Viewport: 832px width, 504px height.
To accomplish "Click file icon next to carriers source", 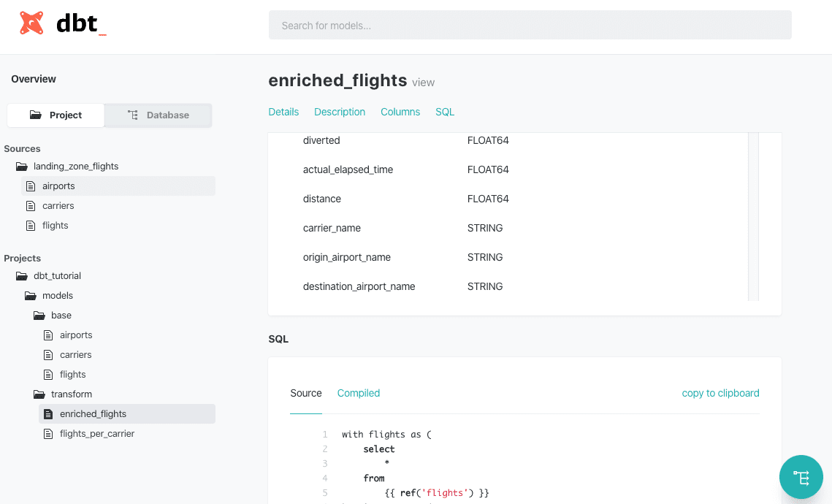I will 31,206.
